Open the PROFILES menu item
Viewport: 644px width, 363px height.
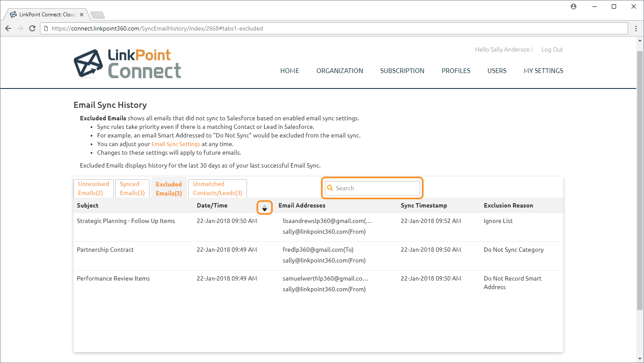456,71
